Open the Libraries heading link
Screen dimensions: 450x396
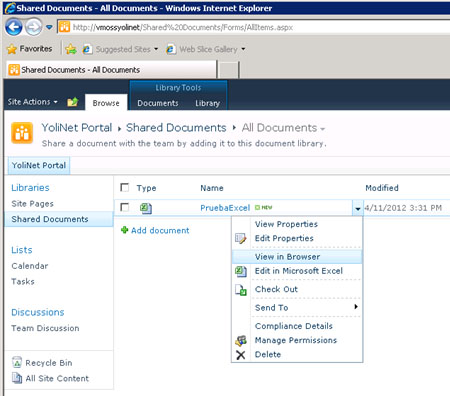pos(30,188)
